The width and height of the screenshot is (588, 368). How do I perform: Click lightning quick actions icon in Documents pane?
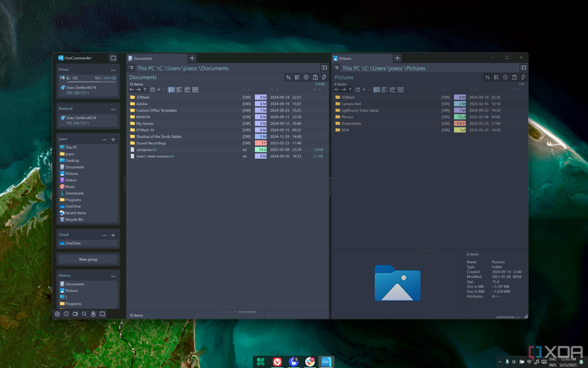coord(324,77)
